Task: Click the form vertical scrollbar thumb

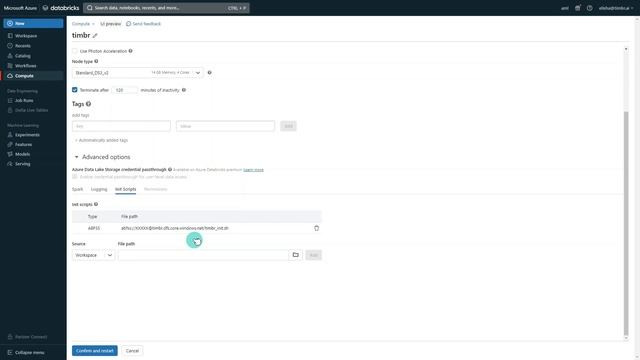Action: pyautogui.click(x=626, y=222)
